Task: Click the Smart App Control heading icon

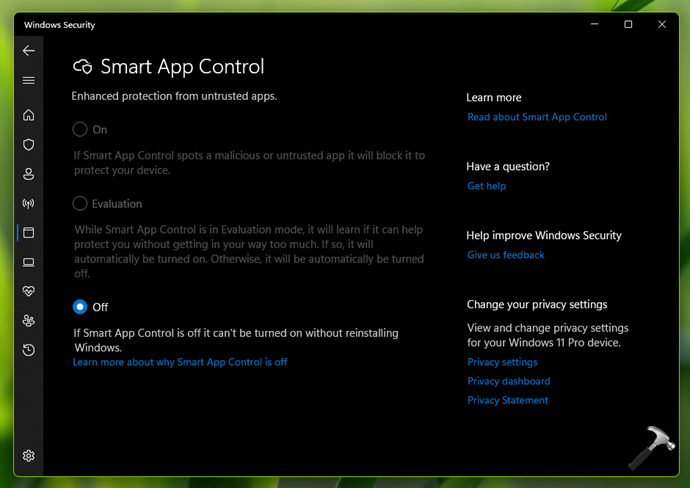Action: click(x=83, y=67)
